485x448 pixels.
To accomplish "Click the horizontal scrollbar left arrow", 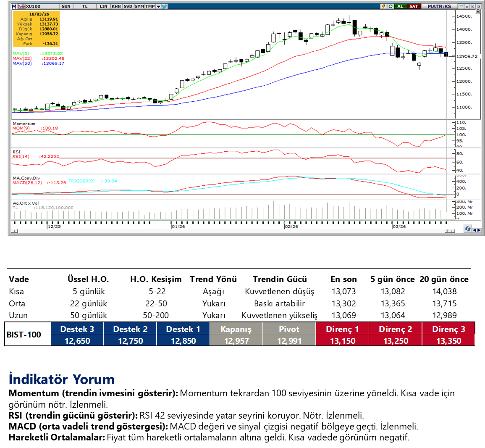I will click(x=15, y=231).
